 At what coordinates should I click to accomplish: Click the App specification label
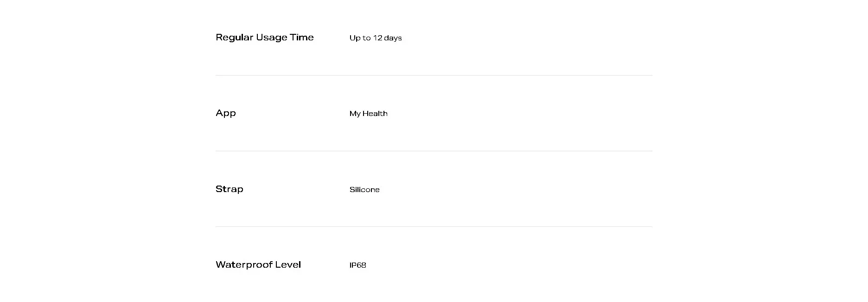click(x=226, y=114)
